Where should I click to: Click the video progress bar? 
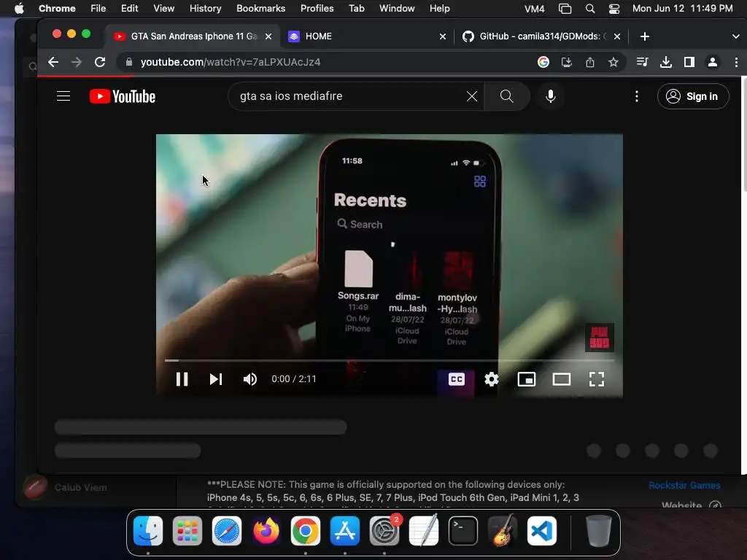(390, 360)
